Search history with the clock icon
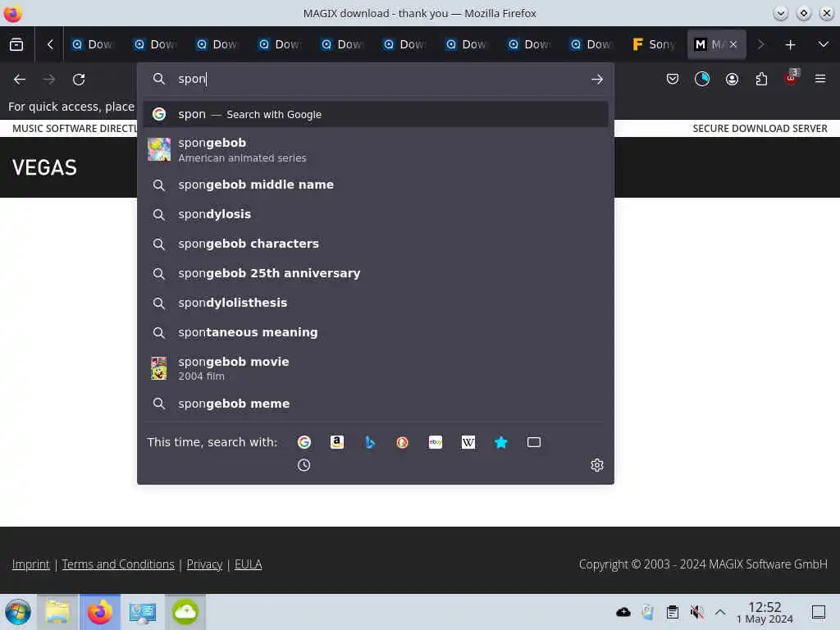 coord(304,465)
